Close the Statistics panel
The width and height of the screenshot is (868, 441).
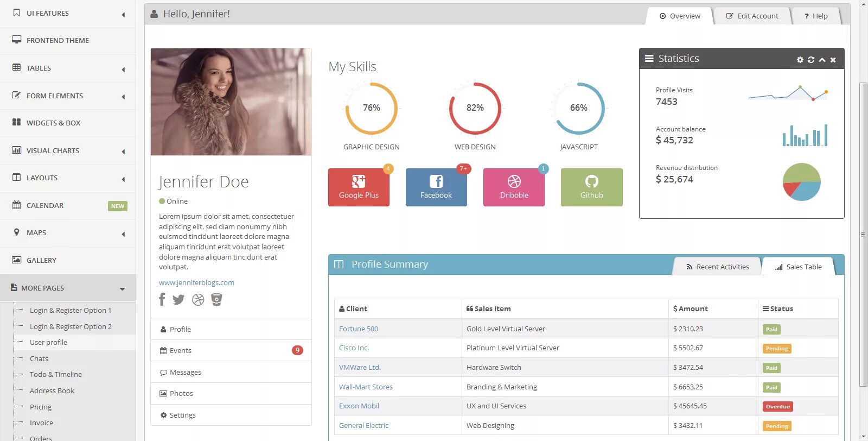pyautogui.click(x=833, y=60)
